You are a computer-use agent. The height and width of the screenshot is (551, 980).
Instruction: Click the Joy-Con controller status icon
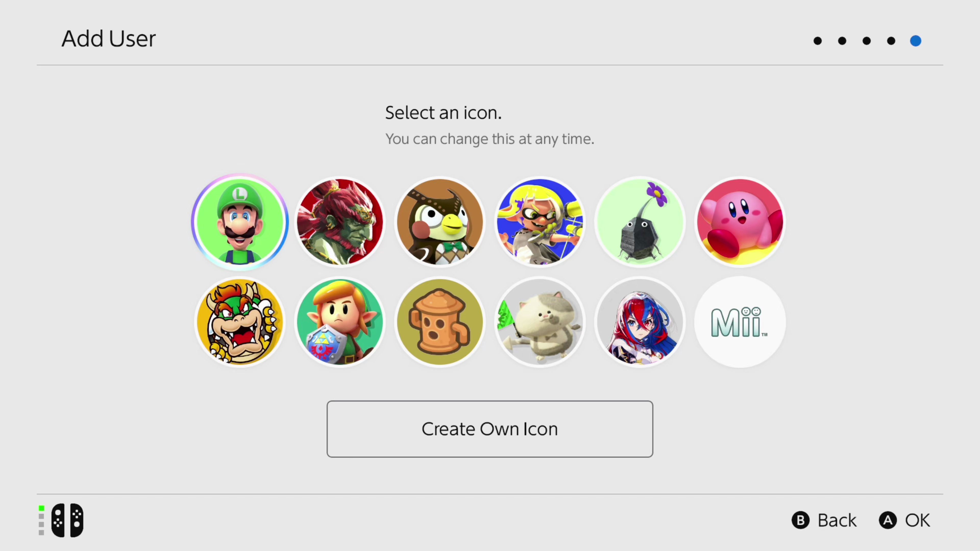[67, 520]
